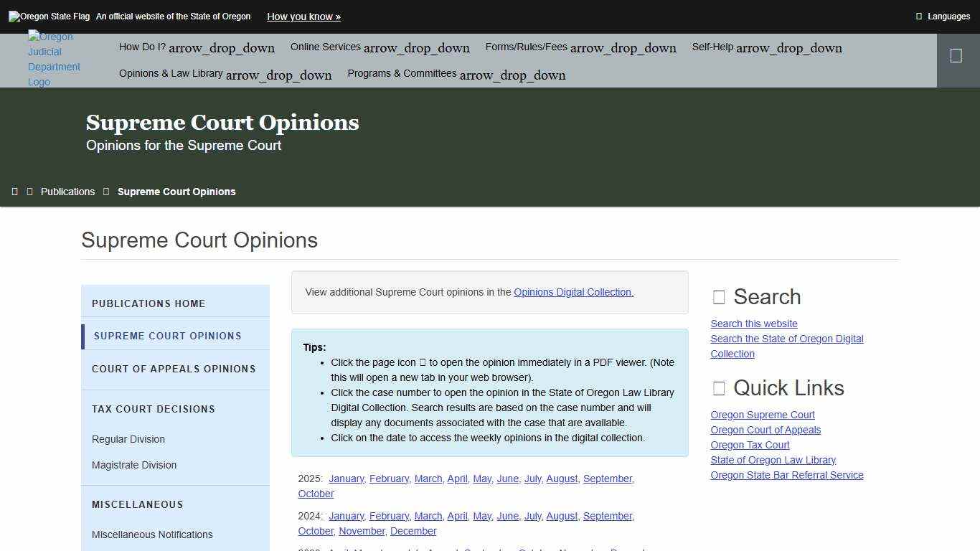Click the home icon in the breadcrumb
Viewport: 980px width, 551px height.
coord(15,191)
